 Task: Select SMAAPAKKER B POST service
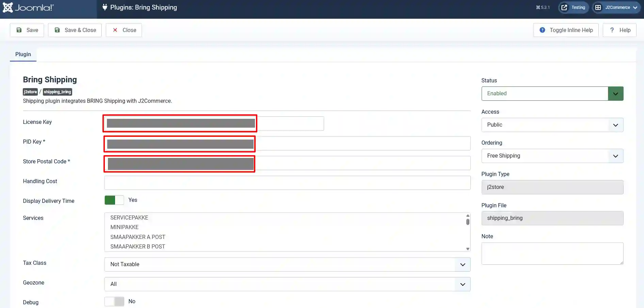pos(138,246)
